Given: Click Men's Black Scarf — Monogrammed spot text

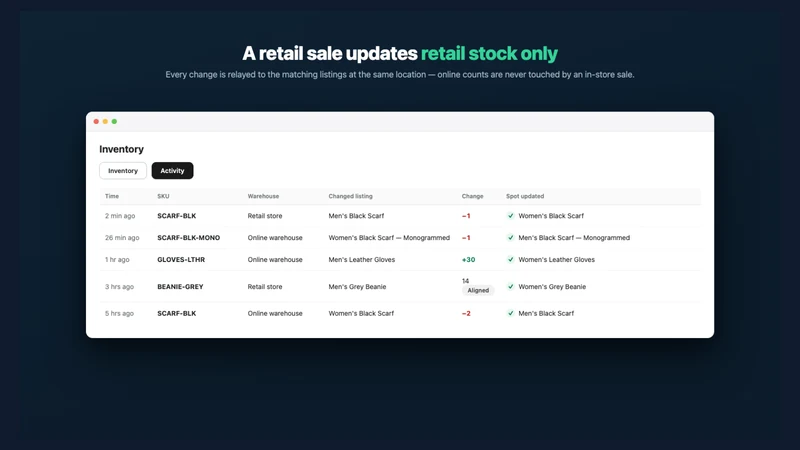Looking at the screenshot, I should [x=574, y=238].
